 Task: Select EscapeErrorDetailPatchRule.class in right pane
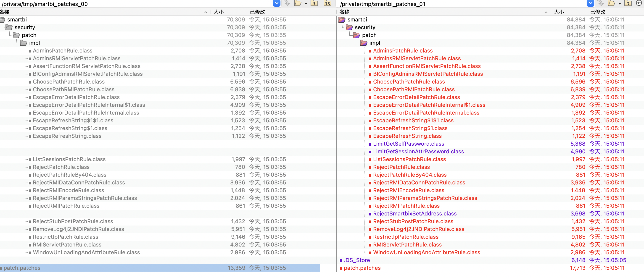point(416,97)
